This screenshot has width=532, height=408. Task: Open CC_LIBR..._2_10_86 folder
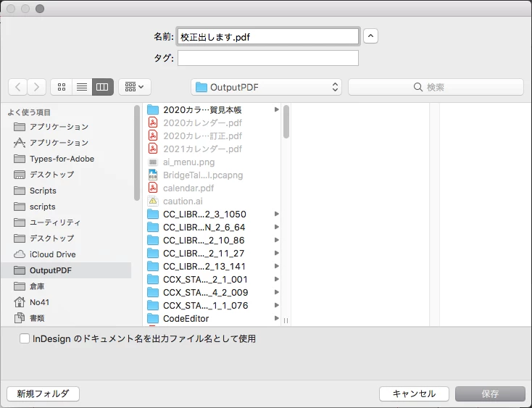212,241
